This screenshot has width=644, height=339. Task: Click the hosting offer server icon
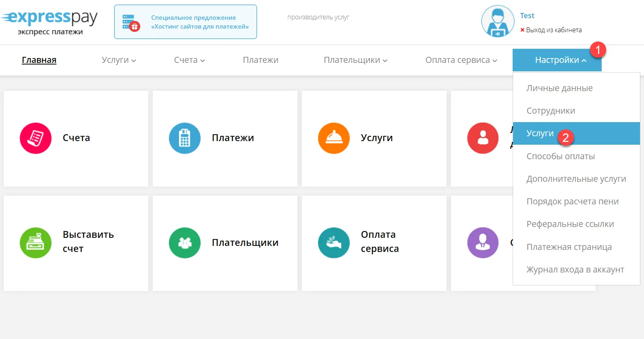131,23
